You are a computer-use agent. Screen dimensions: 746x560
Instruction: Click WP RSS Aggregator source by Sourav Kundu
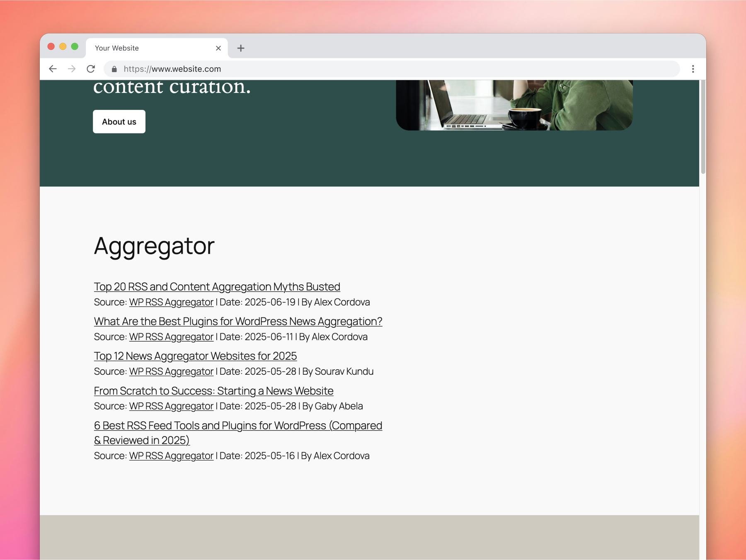[171, 371]
